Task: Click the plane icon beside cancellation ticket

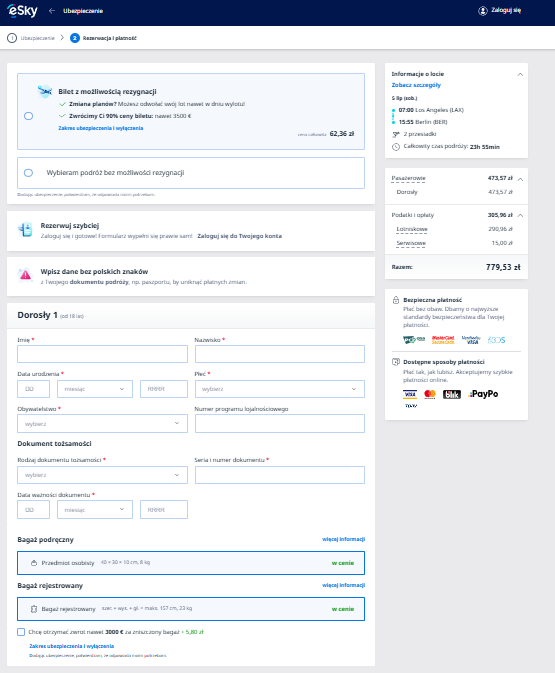Action: (45, 91)
